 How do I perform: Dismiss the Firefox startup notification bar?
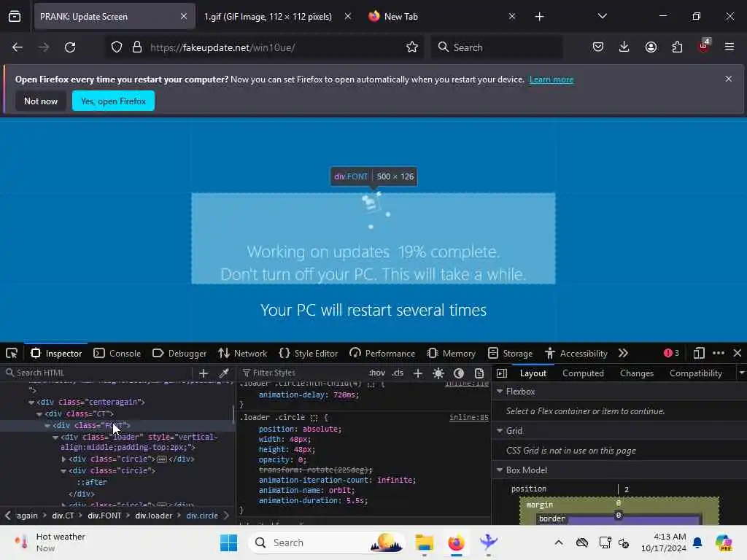pyautogui.click(x=729, y=79)
